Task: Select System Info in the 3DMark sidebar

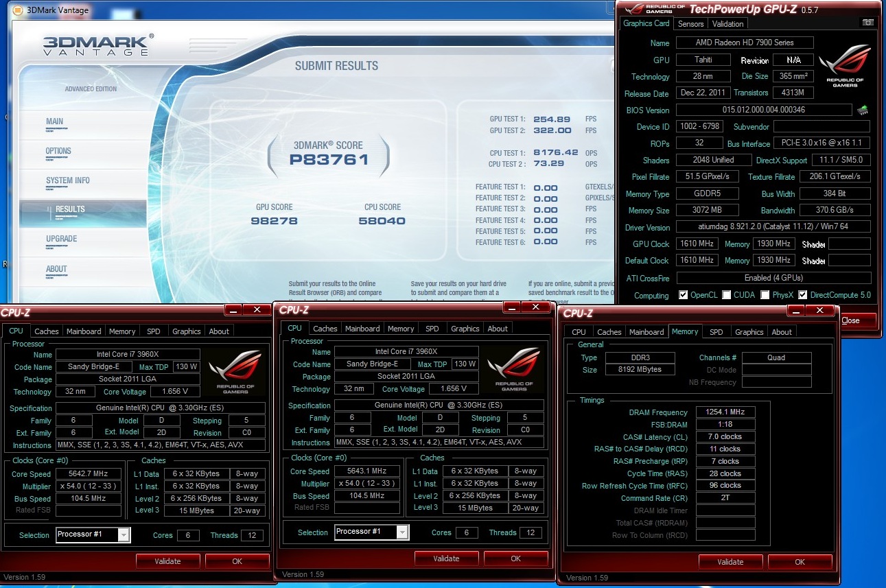Action: pos(68,180)
